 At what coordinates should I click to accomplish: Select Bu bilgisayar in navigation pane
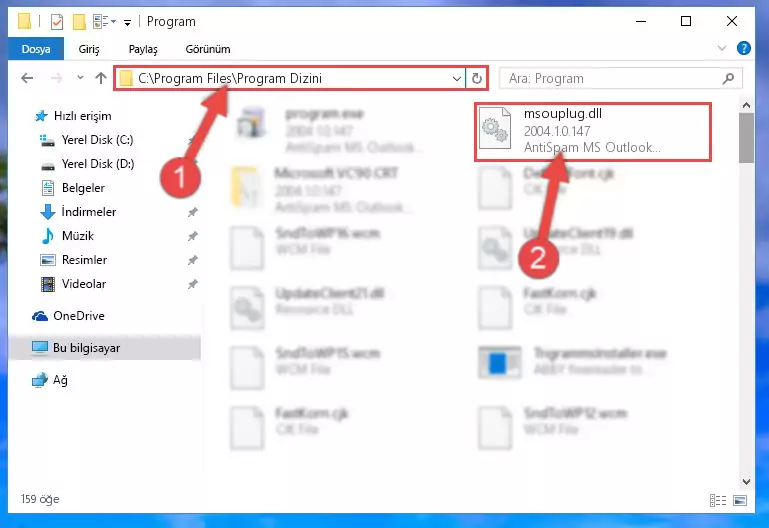click(104, 348)
